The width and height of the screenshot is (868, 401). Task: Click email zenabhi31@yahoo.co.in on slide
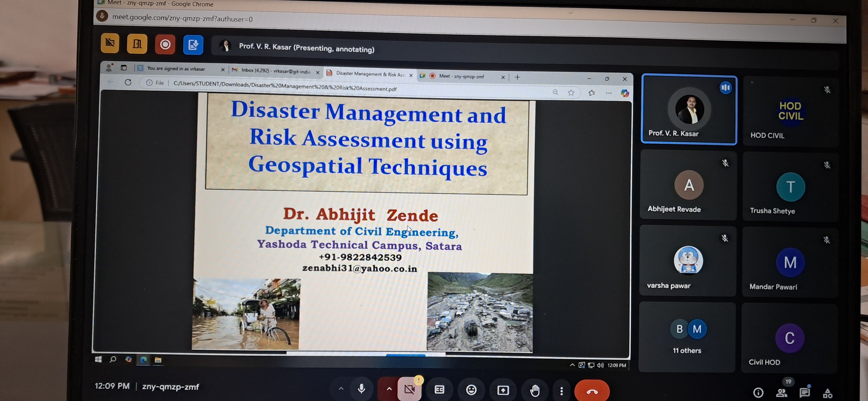(x=360, y=269)
